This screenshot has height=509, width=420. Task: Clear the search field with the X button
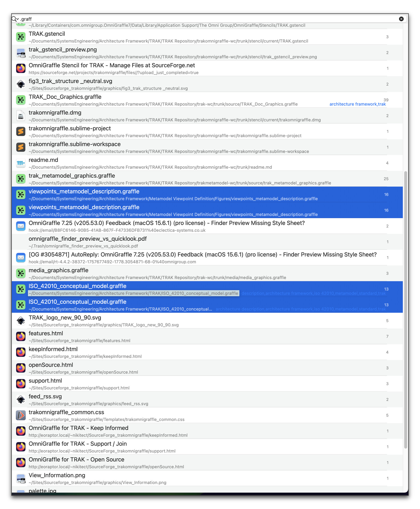(x=401, y=19)
